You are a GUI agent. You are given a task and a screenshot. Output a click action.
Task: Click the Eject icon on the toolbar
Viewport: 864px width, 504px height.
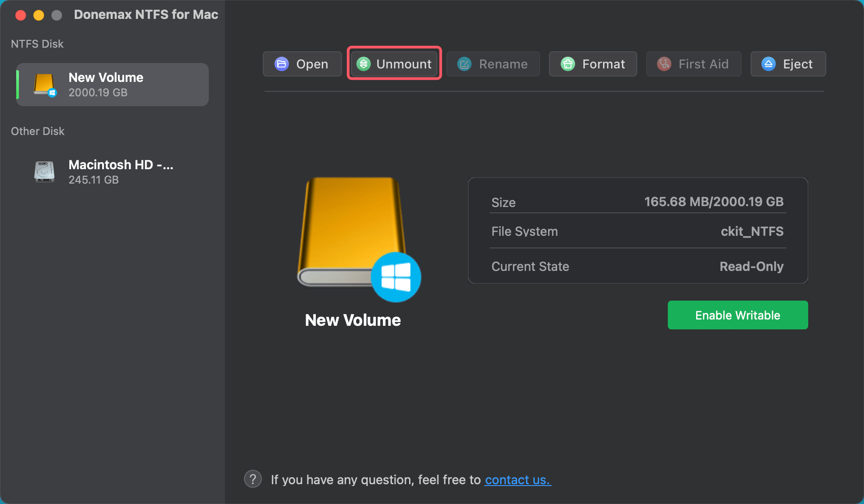pyautogui.click(x=768, y=64)
